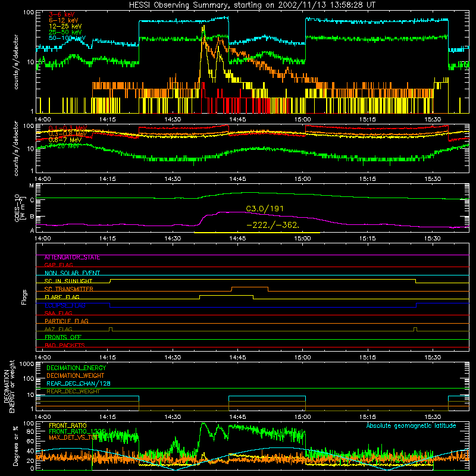Select the FLARE_FLAG label
Image resolution: width=476 pixels, height=476 pixels.
[x=62, y=297]
